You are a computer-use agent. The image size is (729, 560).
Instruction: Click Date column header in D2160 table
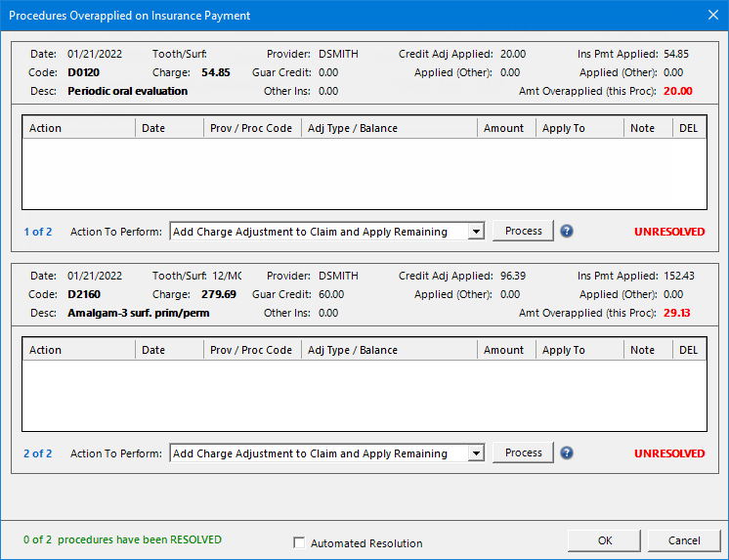(x=170, y=350)
